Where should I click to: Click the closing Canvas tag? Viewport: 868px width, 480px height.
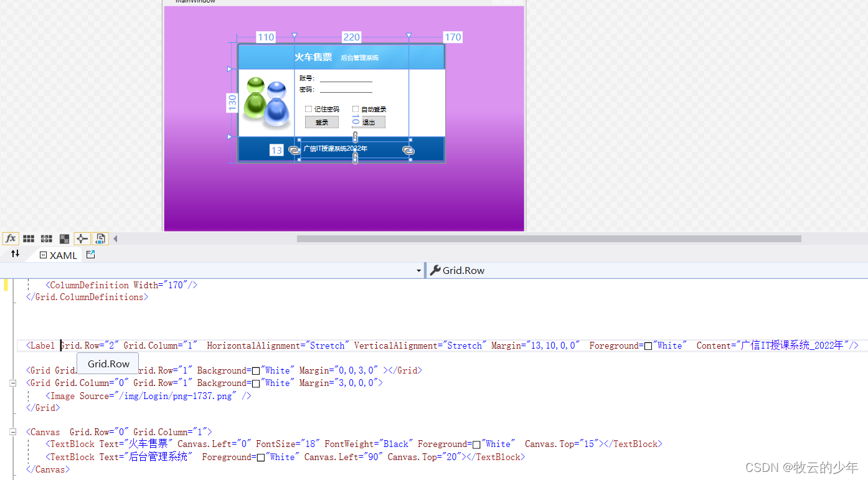(x=48, y=469)
